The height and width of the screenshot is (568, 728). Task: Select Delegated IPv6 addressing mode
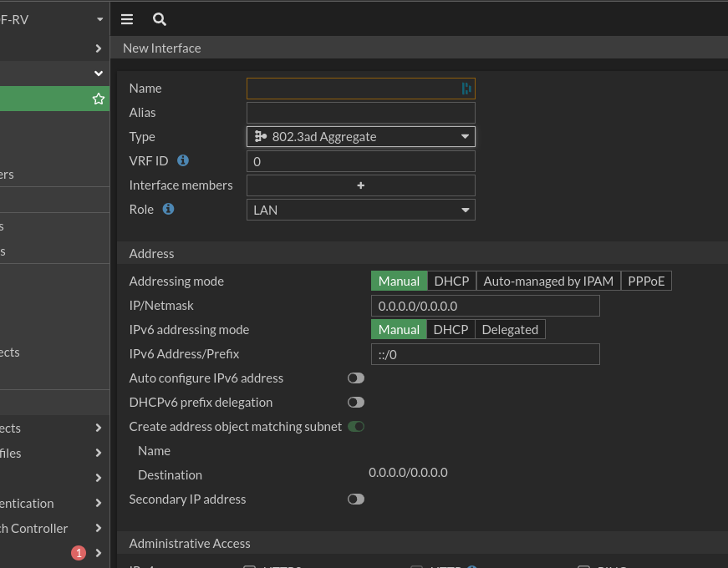pos(510,330)
